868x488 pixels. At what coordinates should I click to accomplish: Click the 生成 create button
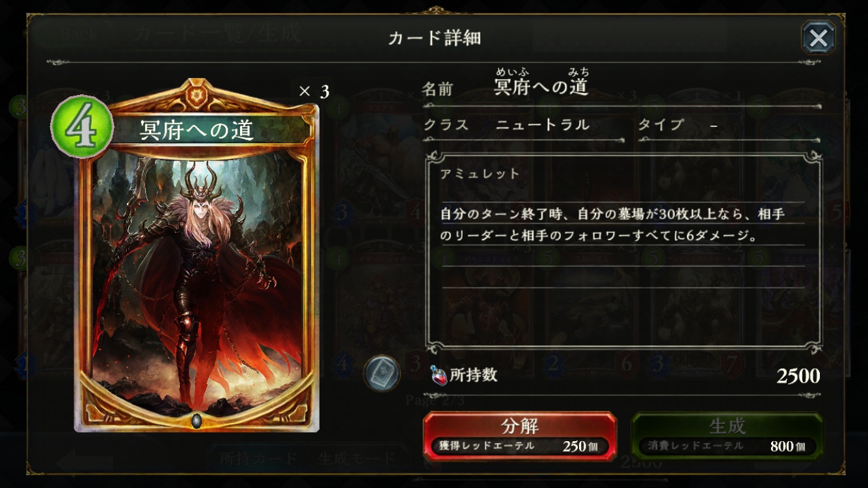click(x=727, y=435)
